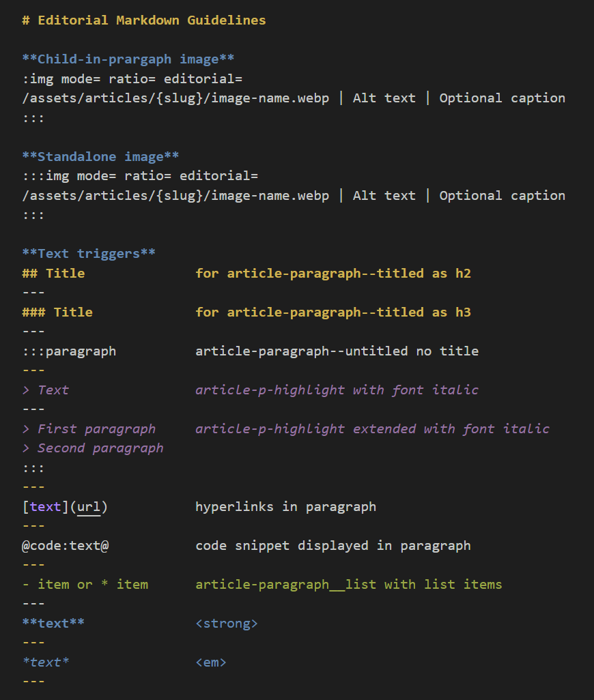Click the ':::paragraph' text
The image size is (594, 700).
tap(69, 351)
